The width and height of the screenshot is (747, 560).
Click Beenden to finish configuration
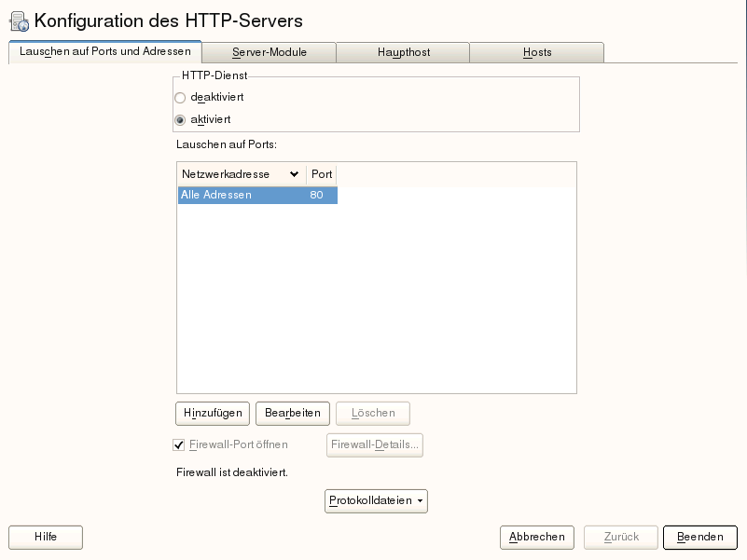pos(699,537)
